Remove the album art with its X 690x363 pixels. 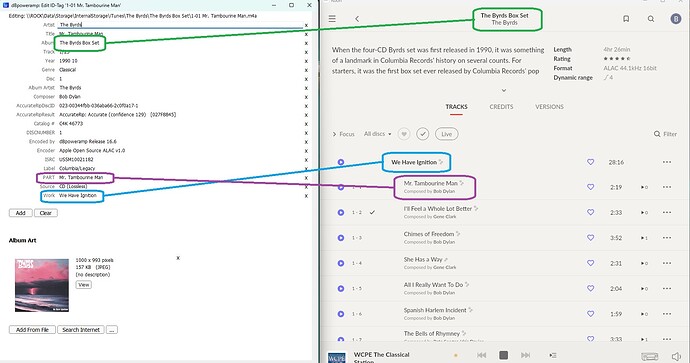click(x=178, y=258)
